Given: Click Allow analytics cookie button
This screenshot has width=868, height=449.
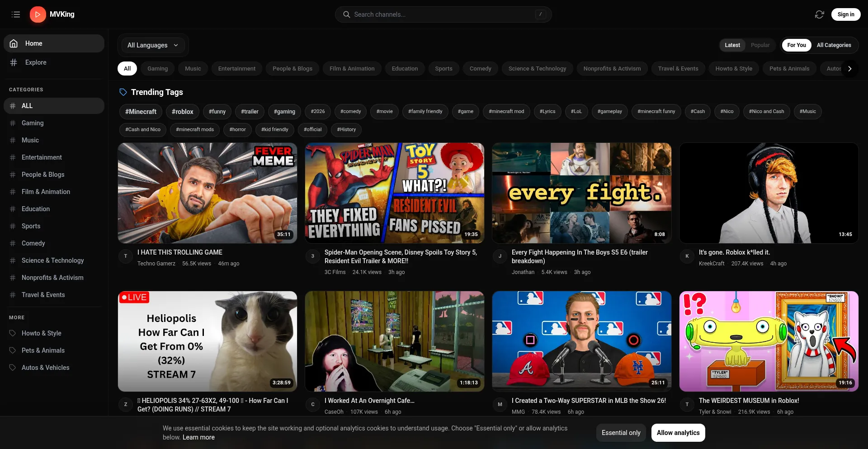Looking at the screenshot, I should tap(678, 433).
